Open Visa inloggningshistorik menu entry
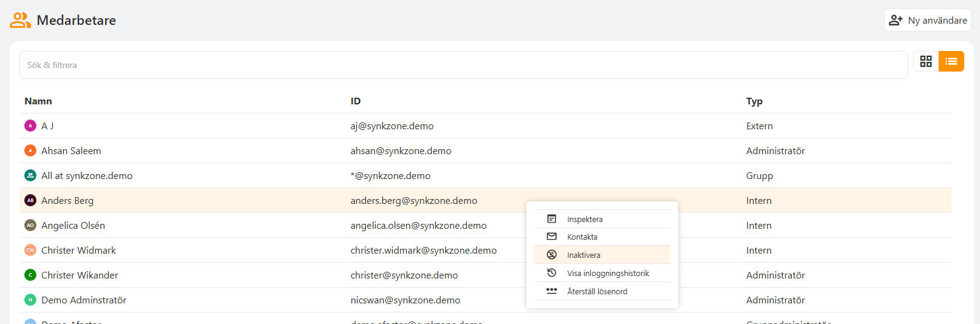This screenshot has width=980, height=324. (602, 273)
